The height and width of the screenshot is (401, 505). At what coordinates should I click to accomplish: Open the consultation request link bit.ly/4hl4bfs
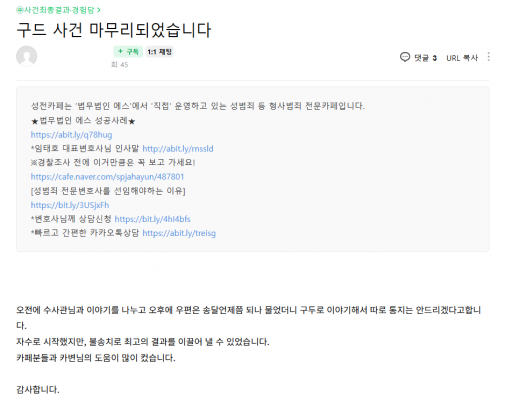[x=152, y=219]
